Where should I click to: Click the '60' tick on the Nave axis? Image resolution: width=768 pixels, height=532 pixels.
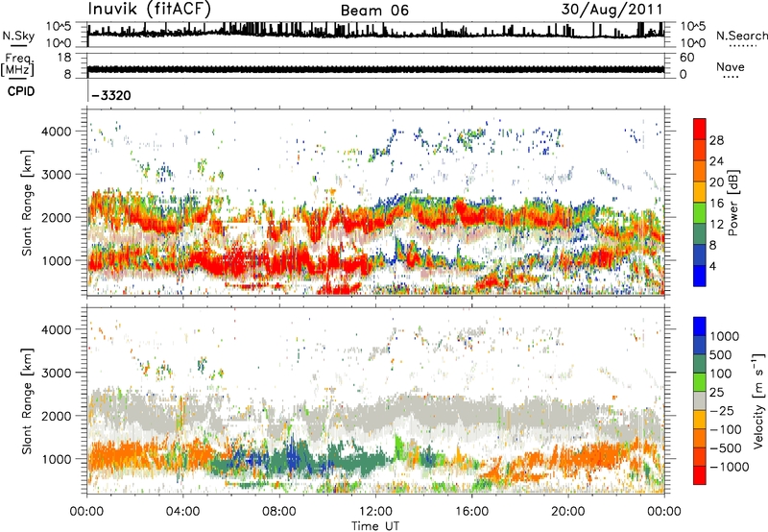click(x=686, y=58)
